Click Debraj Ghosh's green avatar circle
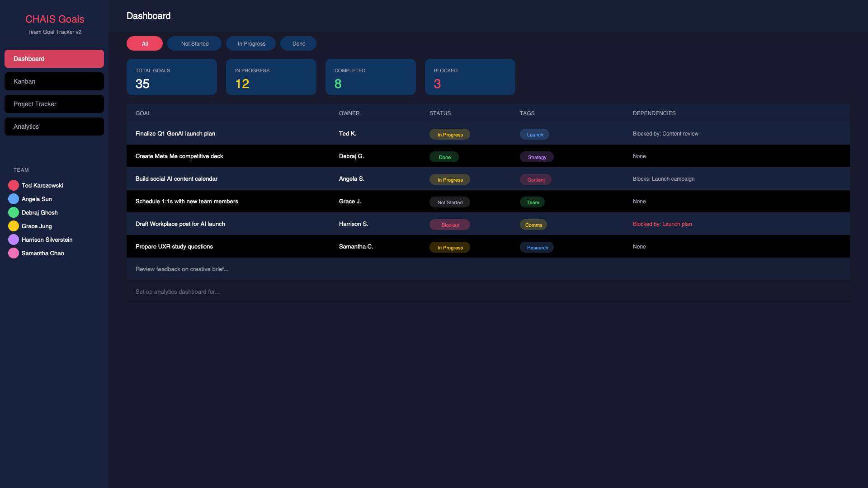 [x=14, y=212]
